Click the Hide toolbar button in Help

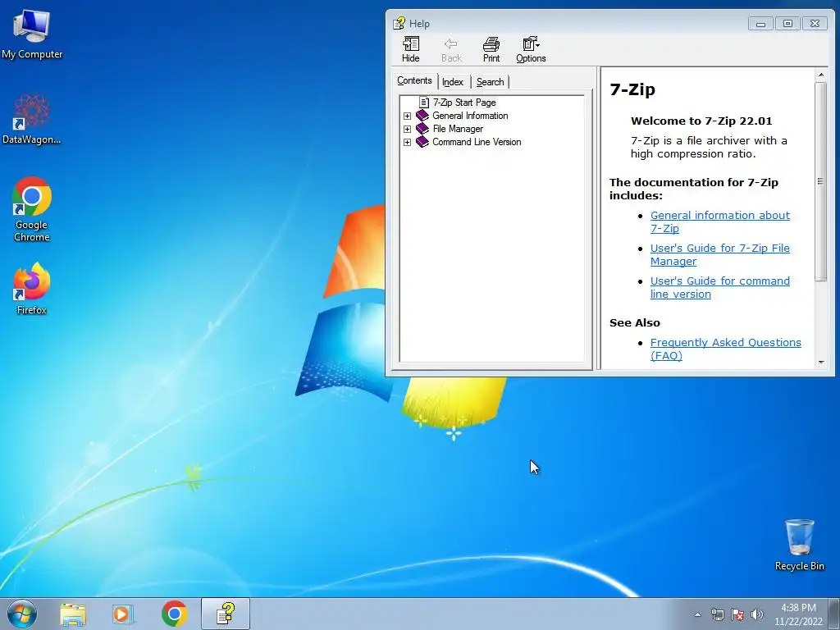pos(411,49)
